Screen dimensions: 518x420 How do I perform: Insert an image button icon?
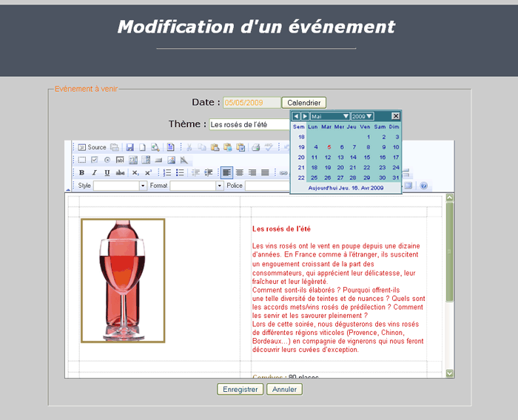click(x=171, y=160)
